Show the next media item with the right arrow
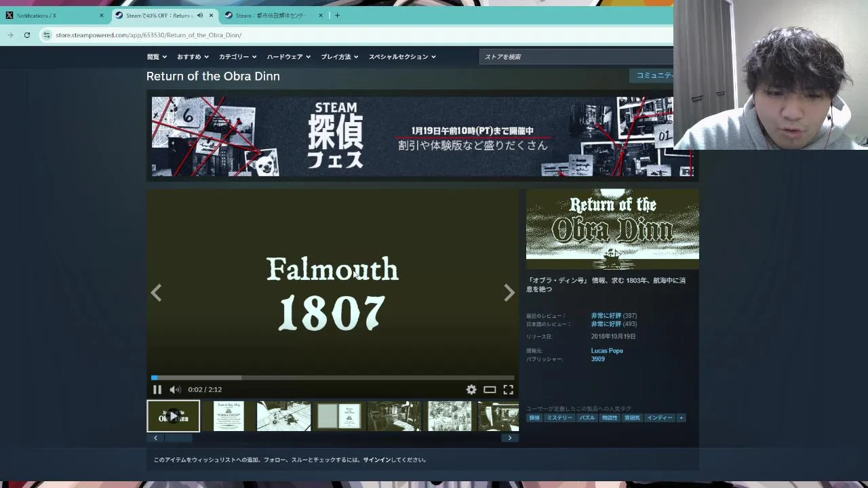This screenshot has width=868, height=488. coord(509,293)
